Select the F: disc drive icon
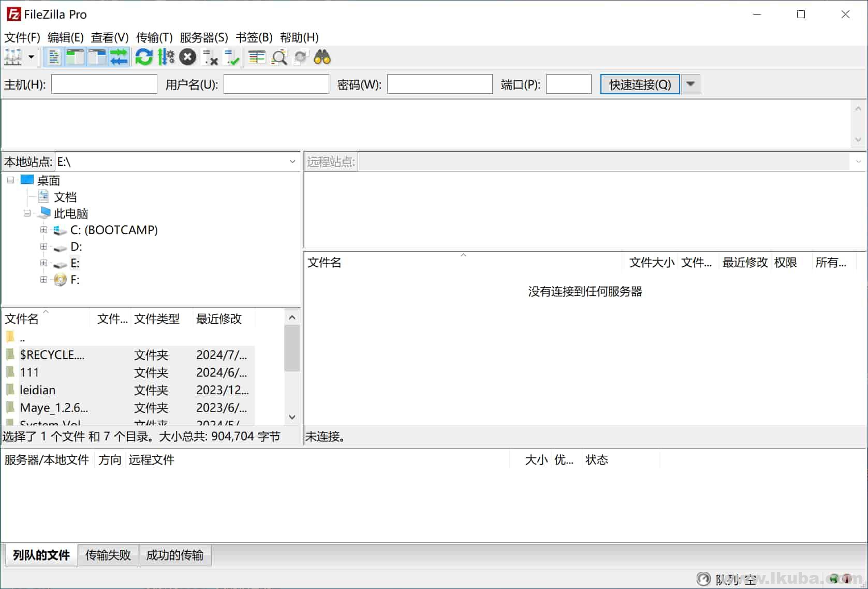The image size is (868, 589). pyautogui.click(x=60, y=280)
